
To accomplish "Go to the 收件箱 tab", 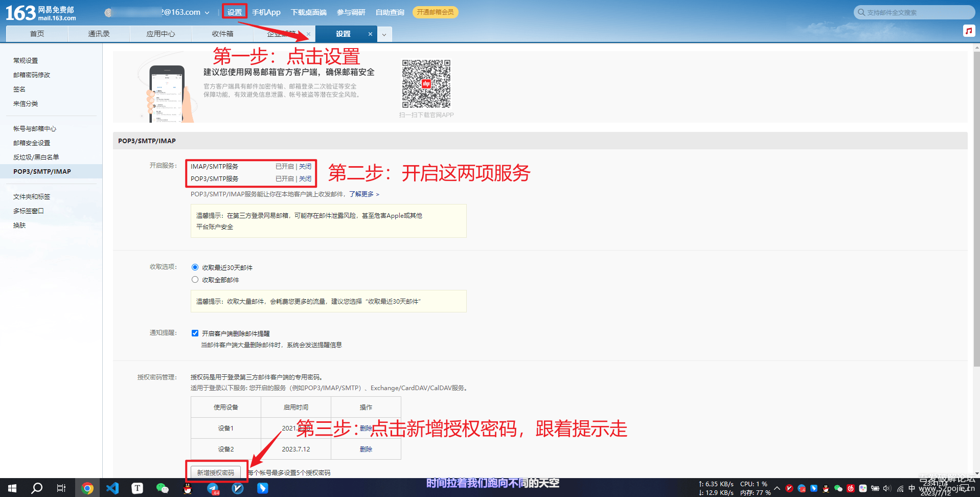I will click(222, 34).
